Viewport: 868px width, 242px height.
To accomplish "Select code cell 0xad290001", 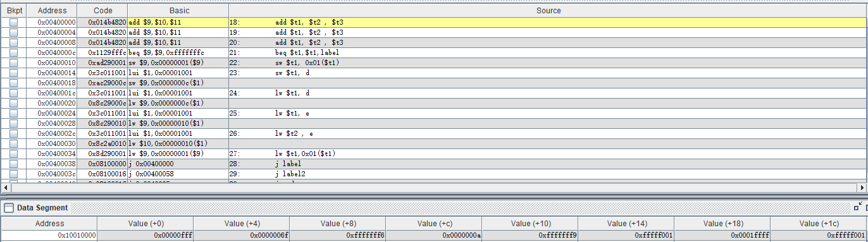I will point(102,63).
